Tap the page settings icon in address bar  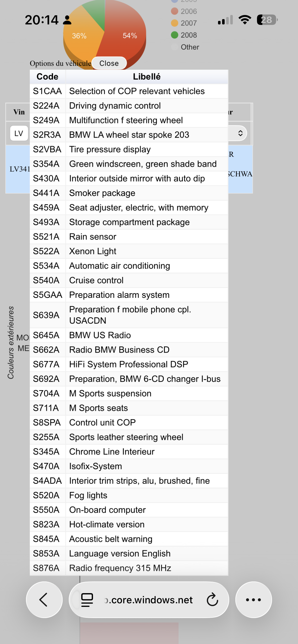(x=87, y=600)
